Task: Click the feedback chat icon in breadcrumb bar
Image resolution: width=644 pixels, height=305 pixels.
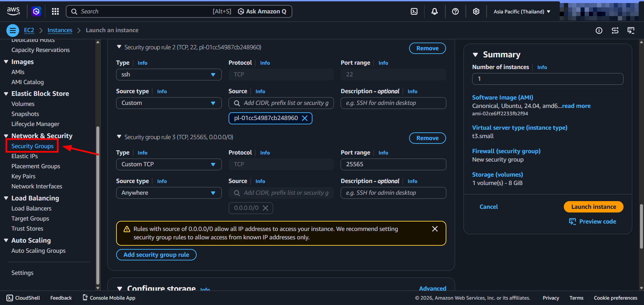Action: coord(631,31)
